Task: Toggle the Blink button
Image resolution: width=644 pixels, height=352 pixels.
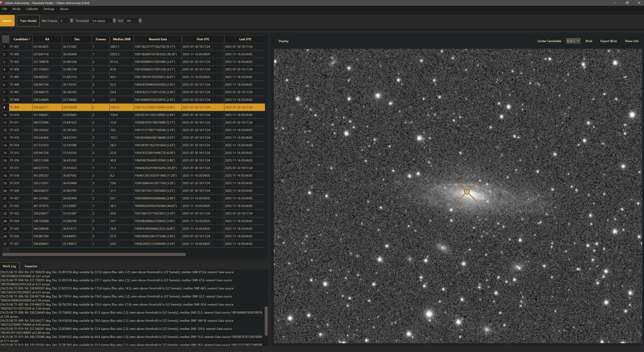Action: coord(589,41)
